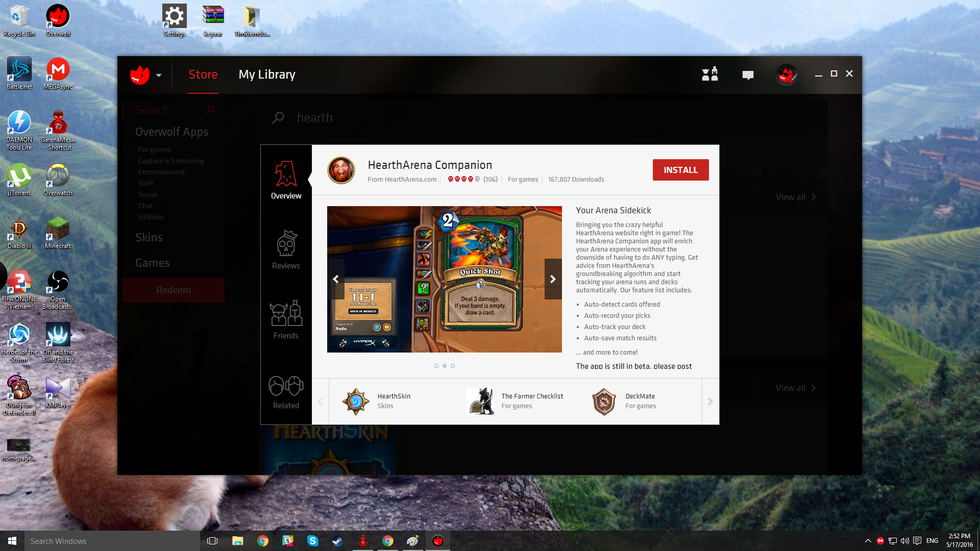Select Social category in sidebar

pos(148,194)
